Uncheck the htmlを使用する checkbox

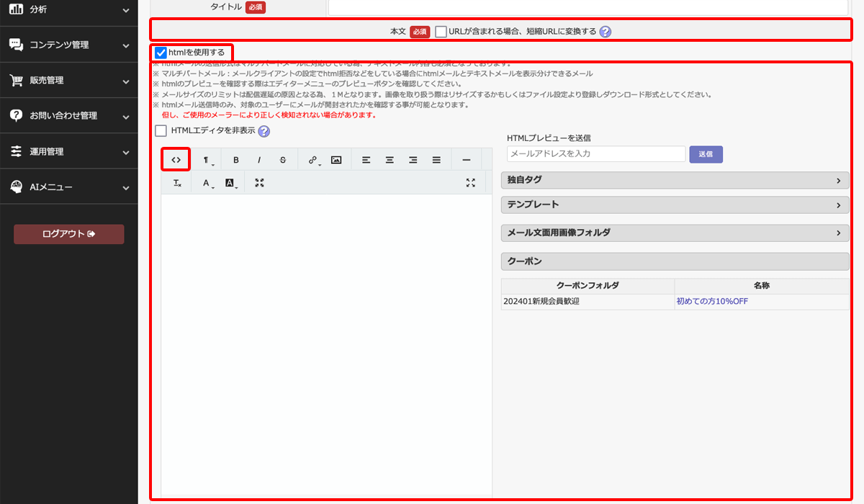(x=161, y=53)
